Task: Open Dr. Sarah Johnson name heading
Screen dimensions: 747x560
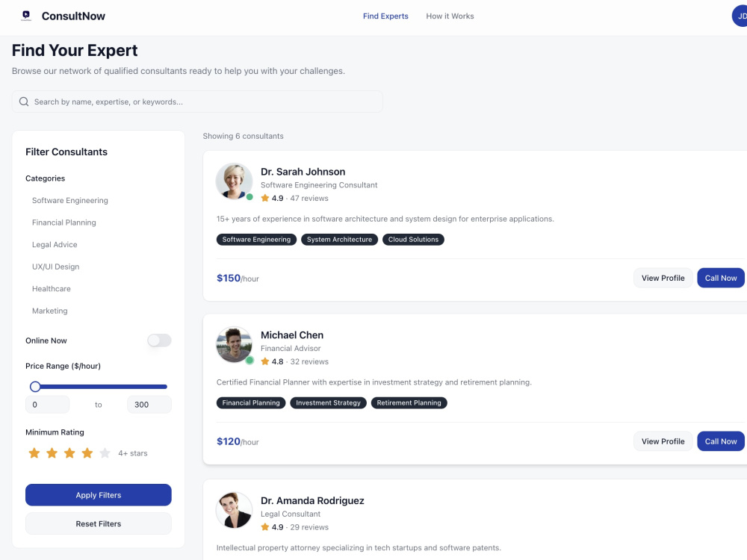Action: [x=303, y=172]
